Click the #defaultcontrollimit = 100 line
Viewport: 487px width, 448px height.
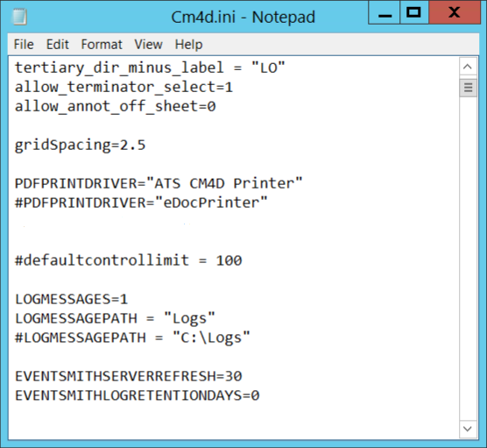coord(128,260)
